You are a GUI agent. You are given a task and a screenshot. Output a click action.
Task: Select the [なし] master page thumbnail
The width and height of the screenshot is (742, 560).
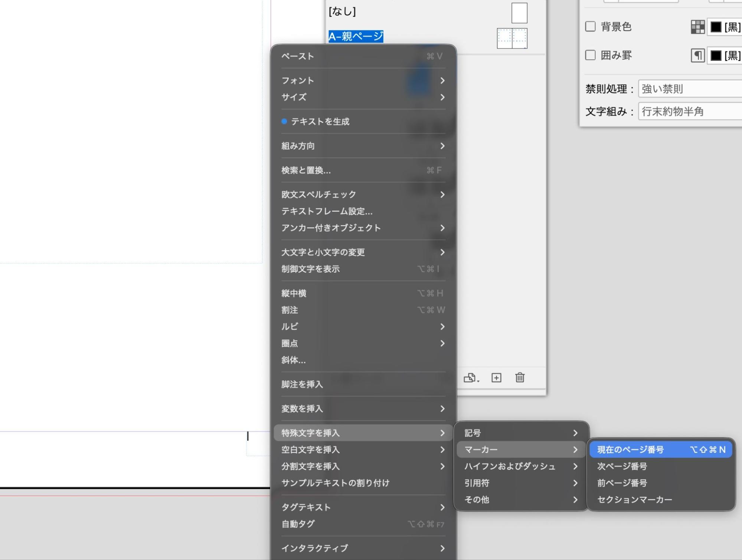coord(519,13)
